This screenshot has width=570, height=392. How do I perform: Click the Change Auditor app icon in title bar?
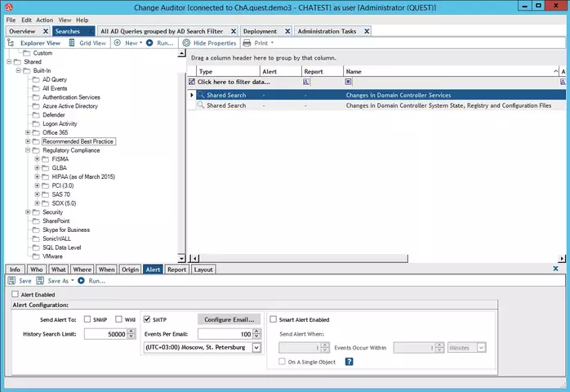9,7
